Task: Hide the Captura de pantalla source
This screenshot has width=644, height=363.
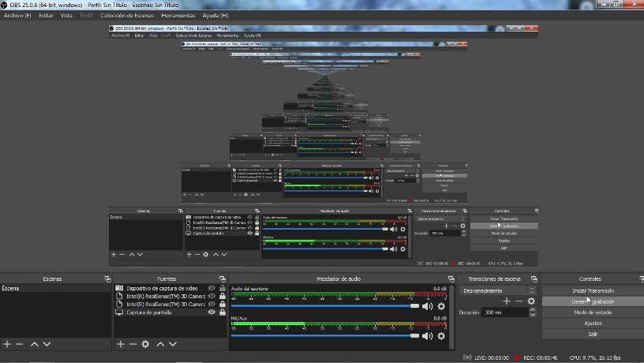Action: click(212, 312)
